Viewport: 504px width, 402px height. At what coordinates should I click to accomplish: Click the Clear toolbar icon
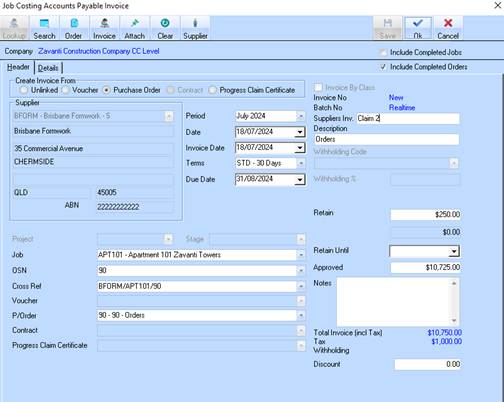tap(165, 23)
